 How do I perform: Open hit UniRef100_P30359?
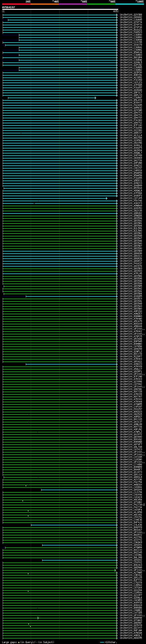click(x=131, y=80)
